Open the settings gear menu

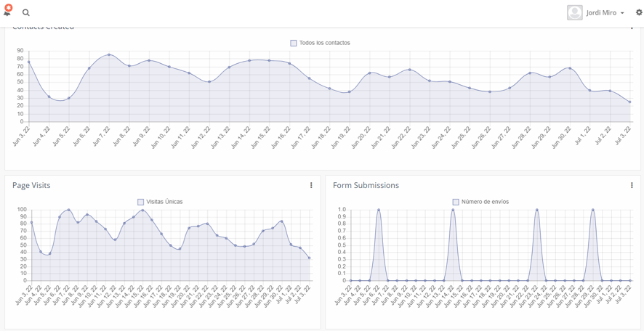[639, 12]
